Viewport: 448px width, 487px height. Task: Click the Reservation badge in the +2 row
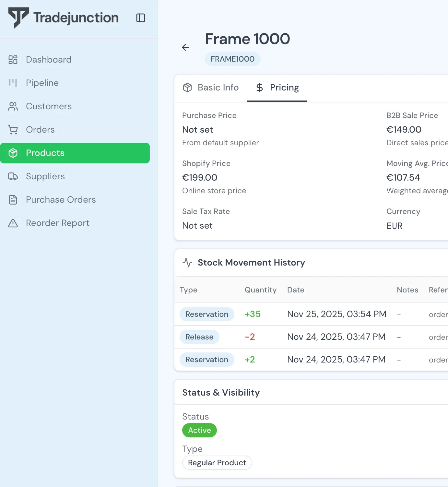207,360
